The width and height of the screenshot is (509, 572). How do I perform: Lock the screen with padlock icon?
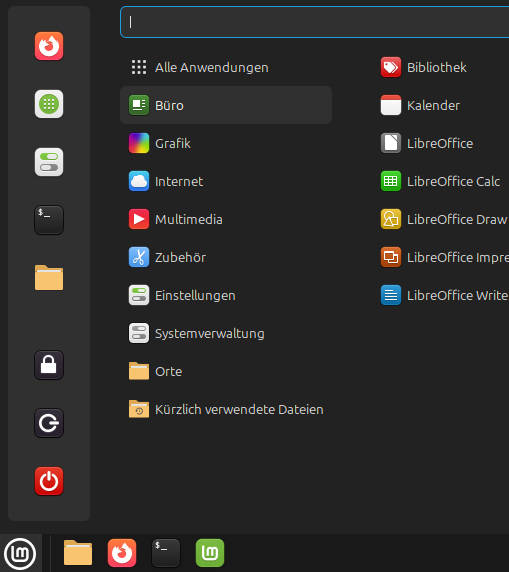pyautogui.click(x=49, y=365)
